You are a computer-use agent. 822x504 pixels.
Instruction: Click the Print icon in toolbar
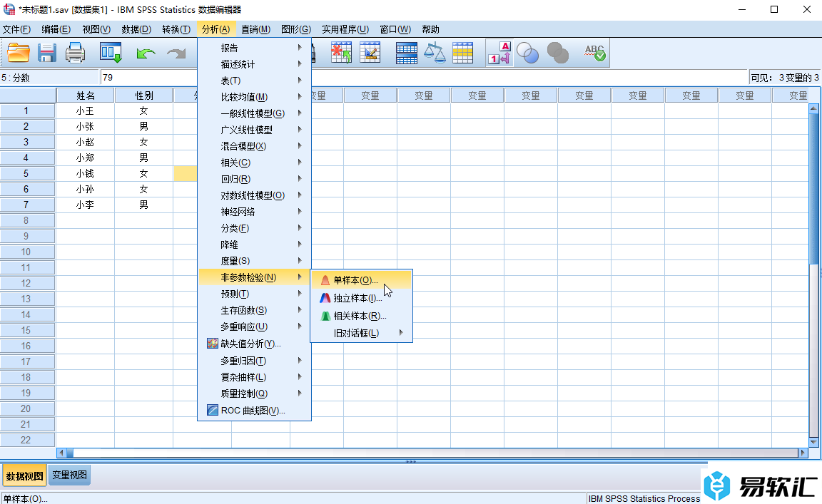pos(75,53)
